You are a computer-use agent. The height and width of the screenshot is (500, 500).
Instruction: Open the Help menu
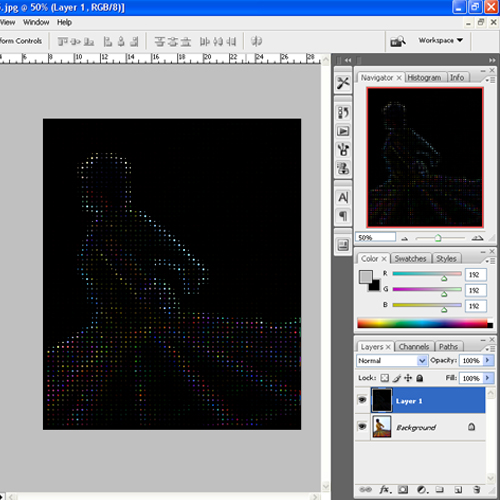click(64, 22)
